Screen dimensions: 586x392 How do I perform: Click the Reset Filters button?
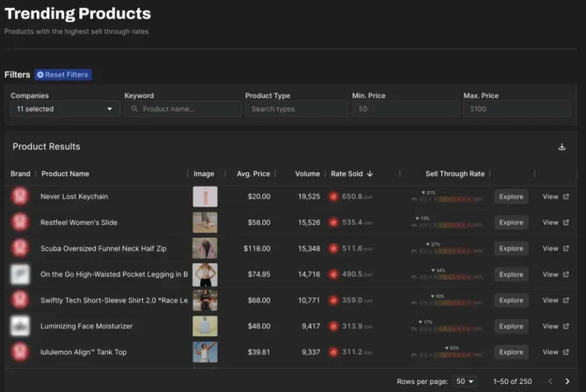click(63, 75)
